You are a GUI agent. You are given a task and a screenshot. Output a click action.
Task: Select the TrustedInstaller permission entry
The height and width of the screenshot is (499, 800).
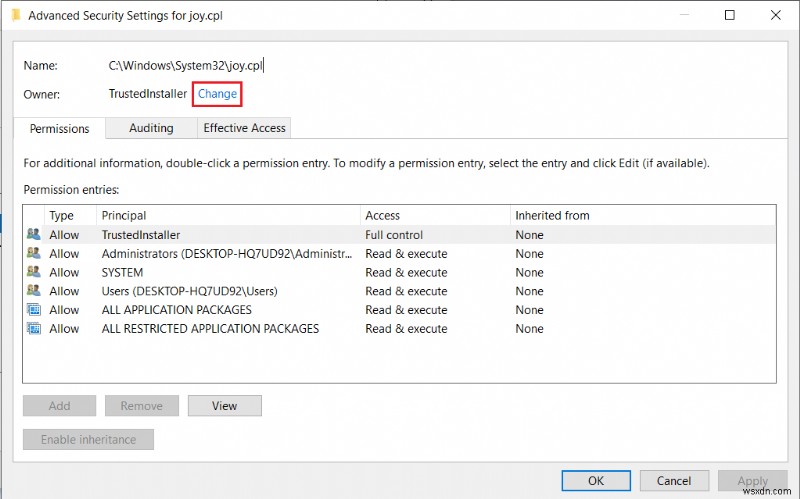pyautogui.click(x=399, y=235)
